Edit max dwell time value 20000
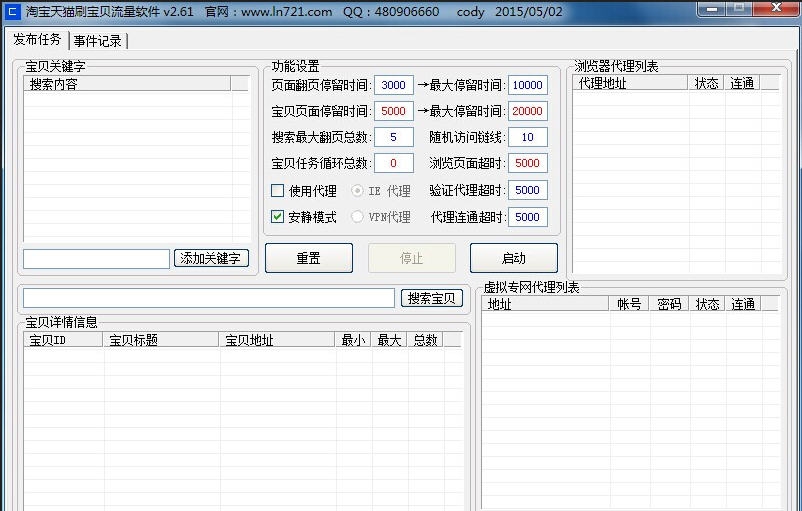The width and height of the screenshot is (802, 511). pyautogui.click(x=528, y=111)
